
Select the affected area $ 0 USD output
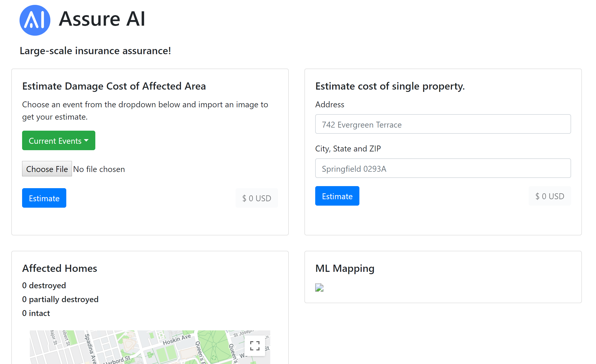click(x=257, y=198)
